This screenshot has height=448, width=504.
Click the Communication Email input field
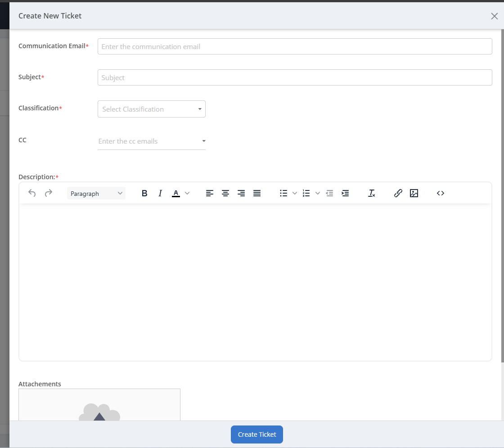pyautogui.click(x=295, y=46)
